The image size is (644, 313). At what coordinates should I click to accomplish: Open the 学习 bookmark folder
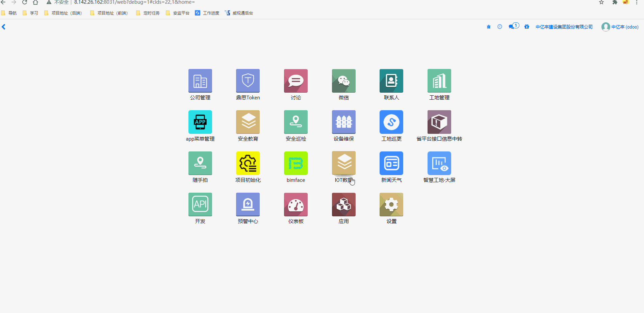(30, 13)
